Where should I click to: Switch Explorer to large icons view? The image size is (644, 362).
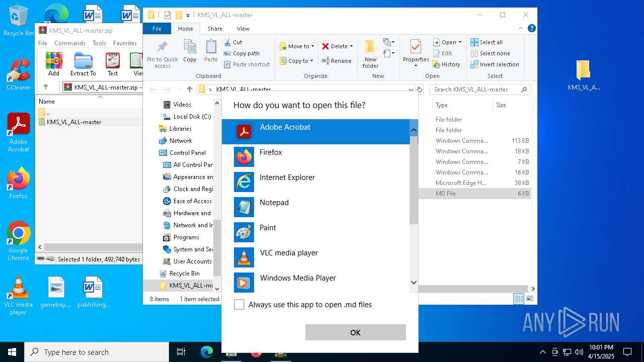point(529,299)
